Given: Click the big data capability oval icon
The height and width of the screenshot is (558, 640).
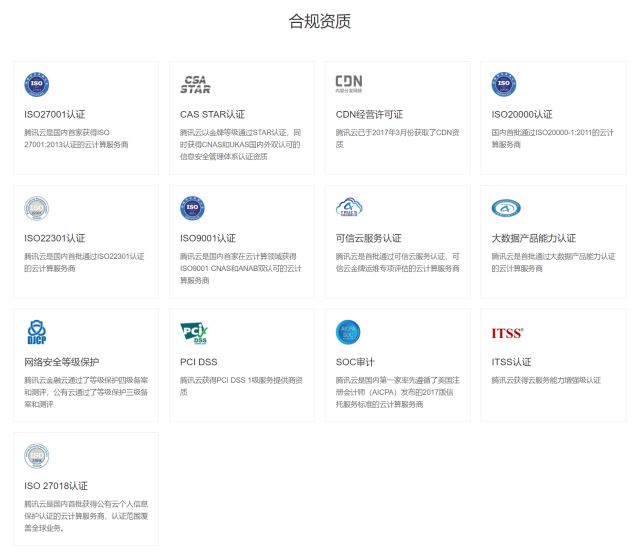Looking at the screenshot, I should (506, 208).
